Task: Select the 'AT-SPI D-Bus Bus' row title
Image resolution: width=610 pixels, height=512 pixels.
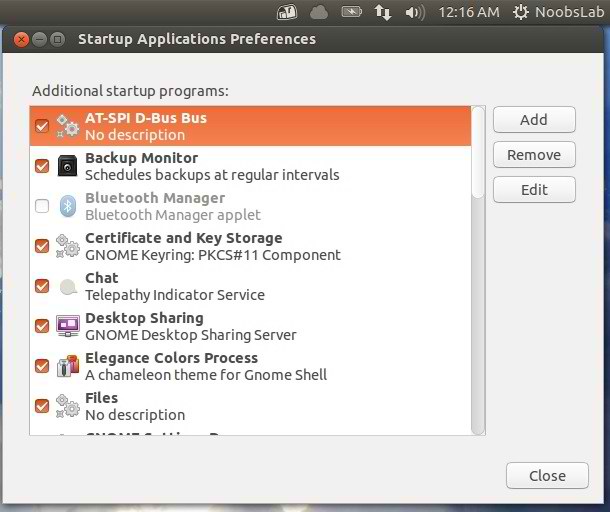Action: click(x=146, y=118)
